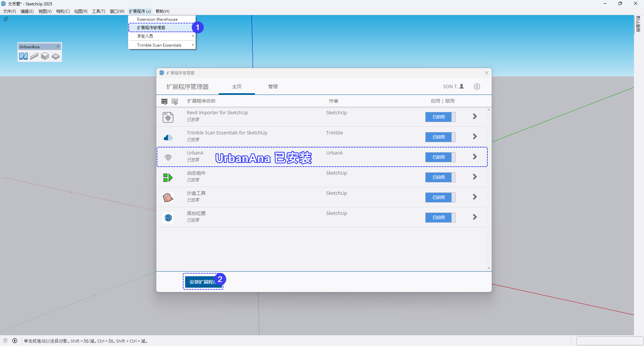Click the building block icon in UrbanAna toolbar
The image size is (644, 346).
point(45,56)
